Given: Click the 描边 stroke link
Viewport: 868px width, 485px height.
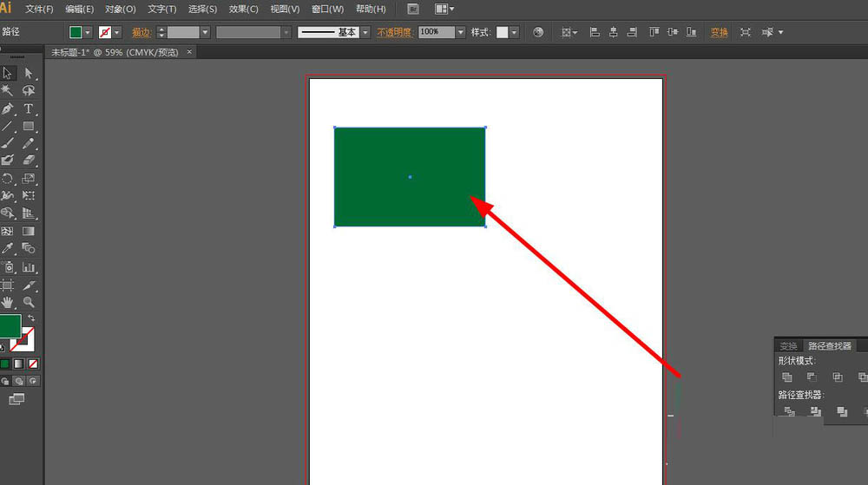Looking at the screenshot, I should click(x=141, y=32).
